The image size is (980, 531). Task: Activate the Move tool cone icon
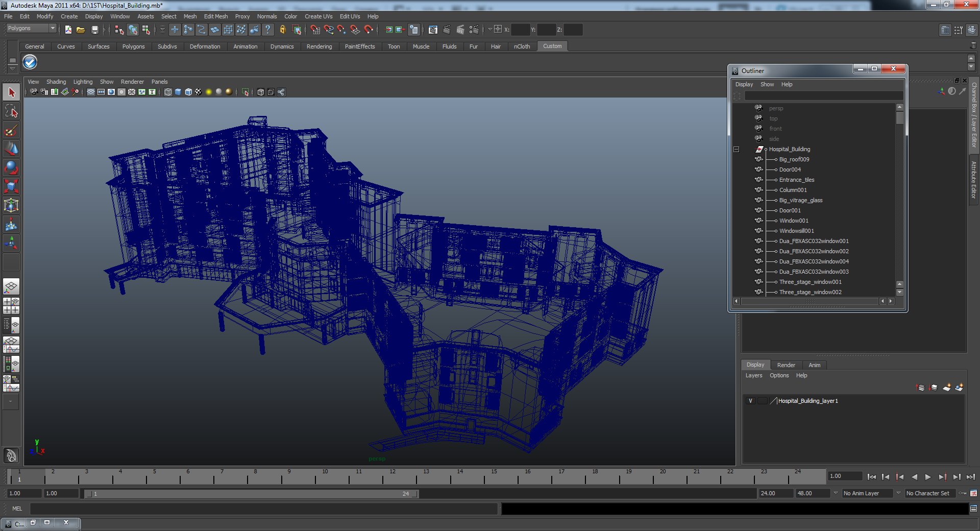11,149
